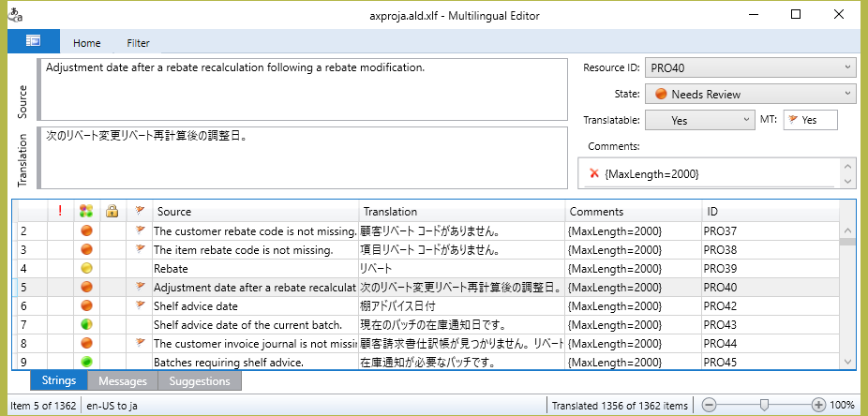Click the zoom out minus button

pos(710,406)
